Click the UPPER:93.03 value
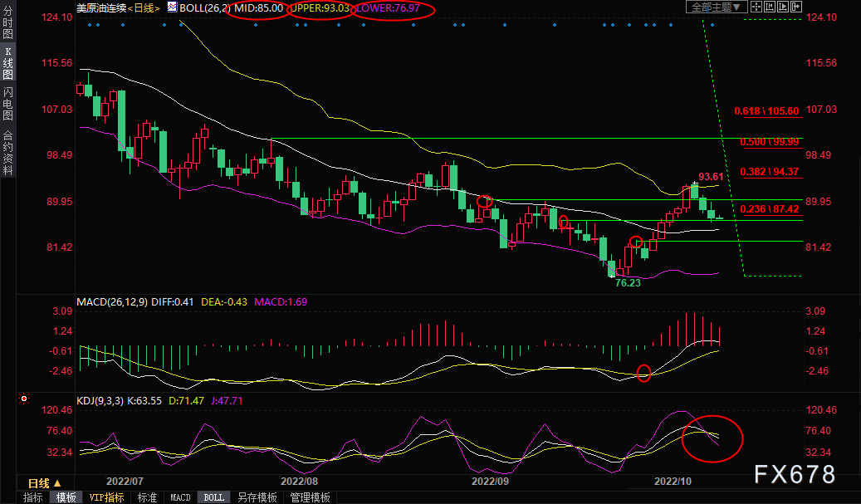 click(x=320, y=8)
